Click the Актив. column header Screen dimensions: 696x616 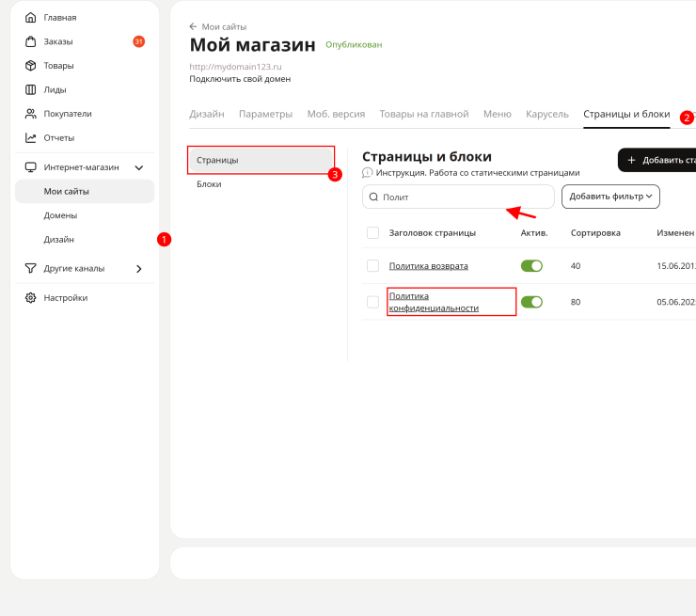[x=534, y=232]
